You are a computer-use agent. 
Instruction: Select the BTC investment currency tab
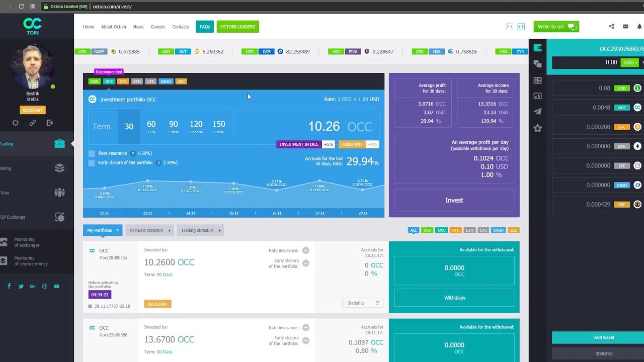[x=123, y=81]
